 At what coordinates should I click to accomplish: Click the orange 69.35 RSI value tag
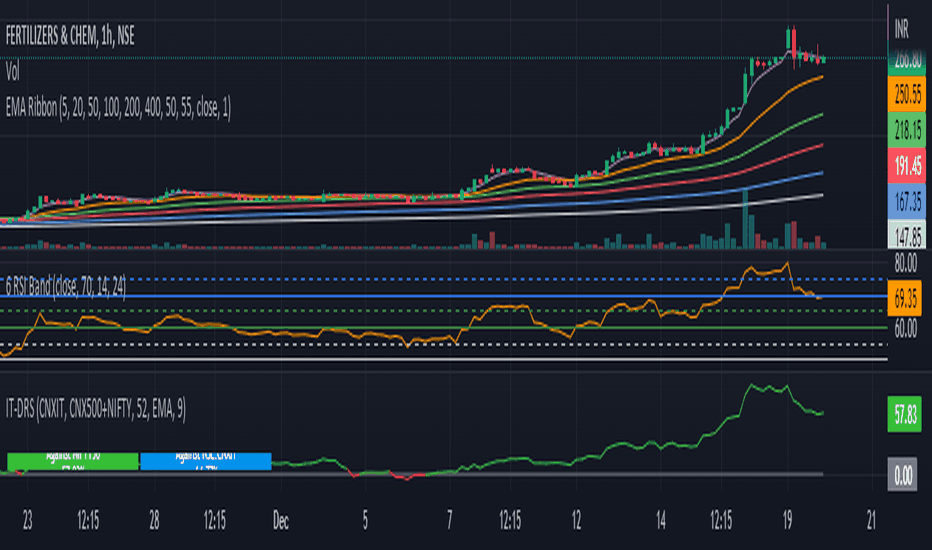(x=905, y=298)
